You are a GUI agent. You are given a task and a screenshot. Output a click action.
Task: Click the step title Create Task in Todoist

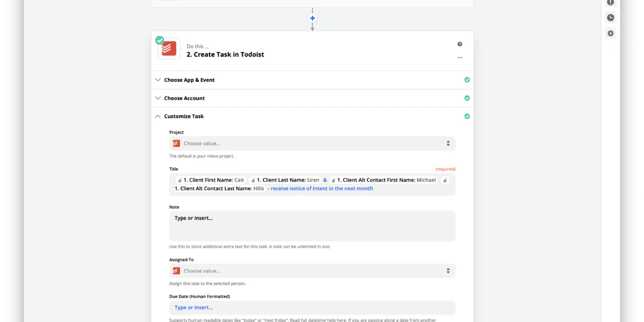tap(225, 54)
